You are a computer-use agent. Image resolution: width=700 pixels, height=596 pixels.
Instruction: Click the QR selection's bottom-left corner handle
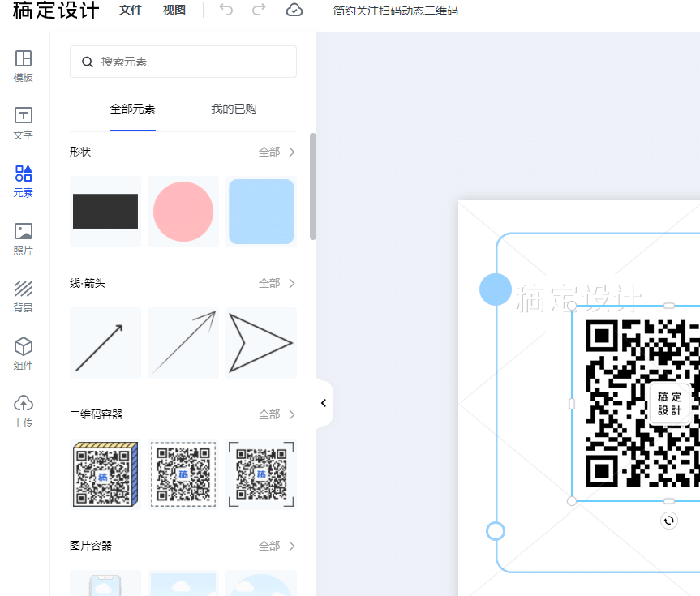[x=572, y=501]
